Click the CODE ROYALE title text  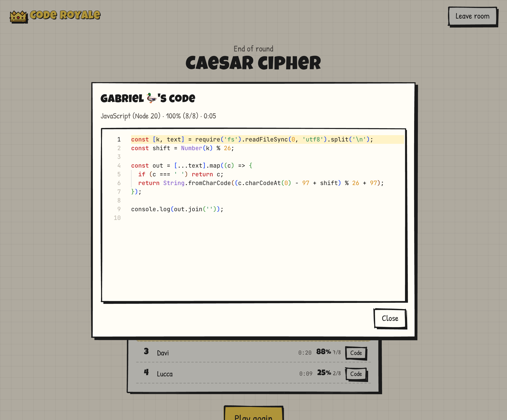tap(65, 15)
